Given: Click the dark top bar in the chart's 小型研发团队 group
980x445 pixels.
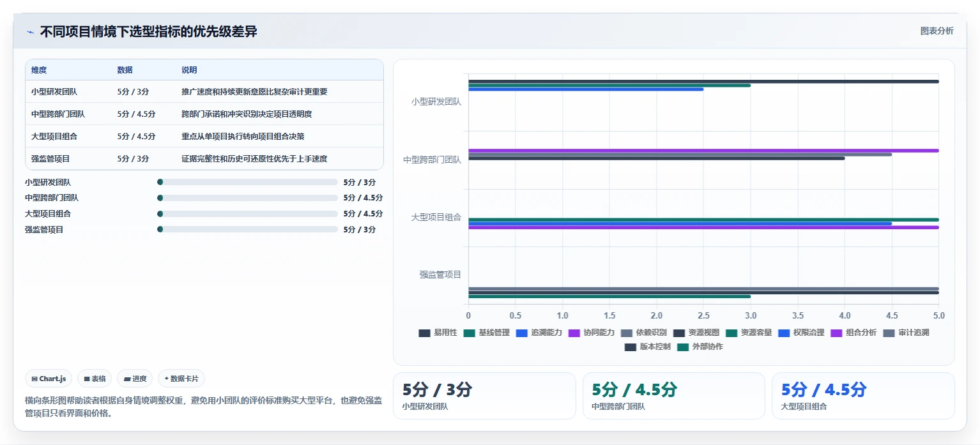Looking at the screenshot, I should (703, 81).
